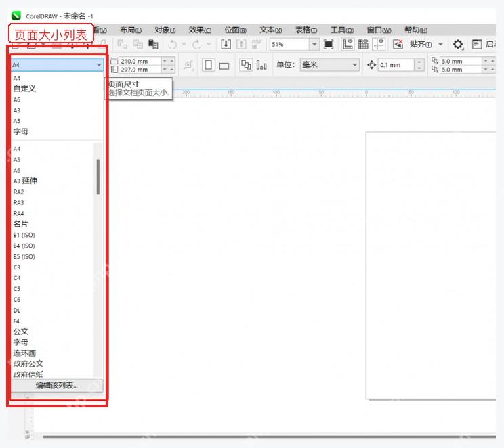This screenshot has width=504, height=448.
Task: Click the Undo arrow icon
Action: (172, 44)
